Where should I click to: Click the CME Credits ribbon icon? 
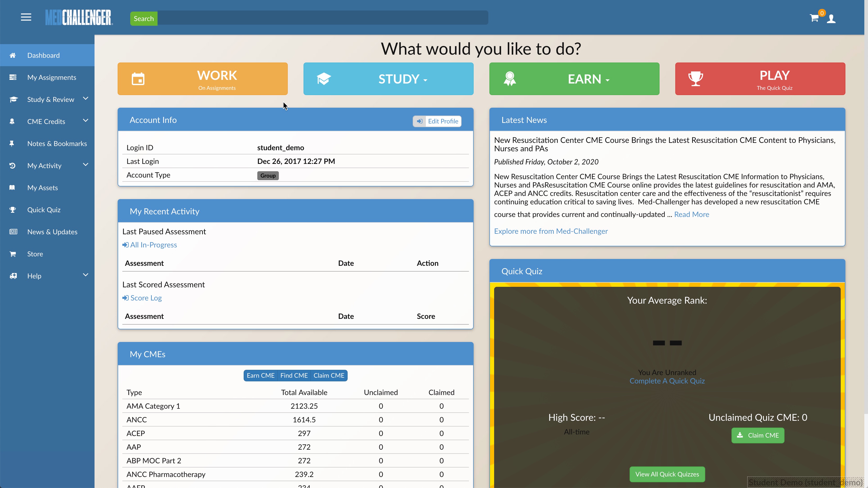[x=12, y=121]
